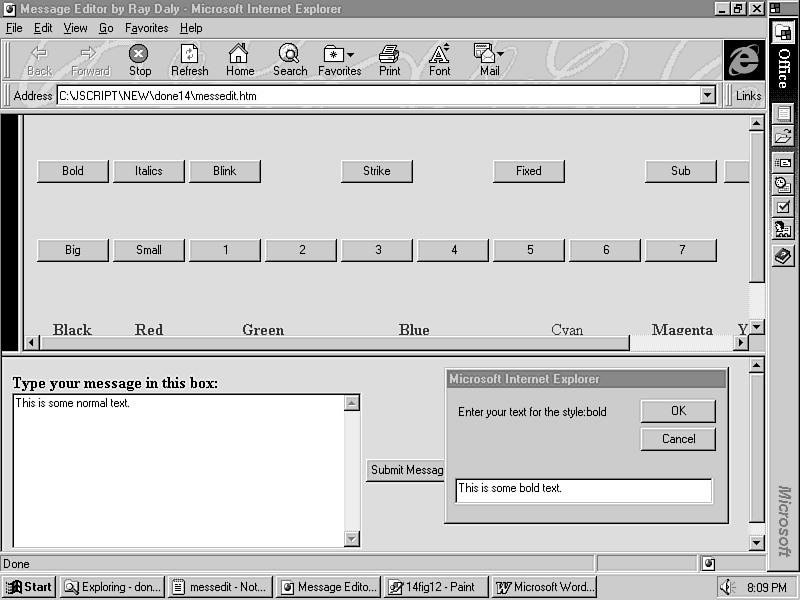Image resolution: width=800 pixels, height=600 pixels.
Task: Click the Strike style button
Action: (377, 171)
